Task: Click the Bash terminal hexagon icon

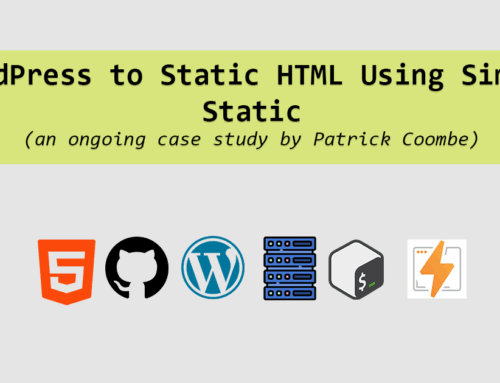Action: 356,269
